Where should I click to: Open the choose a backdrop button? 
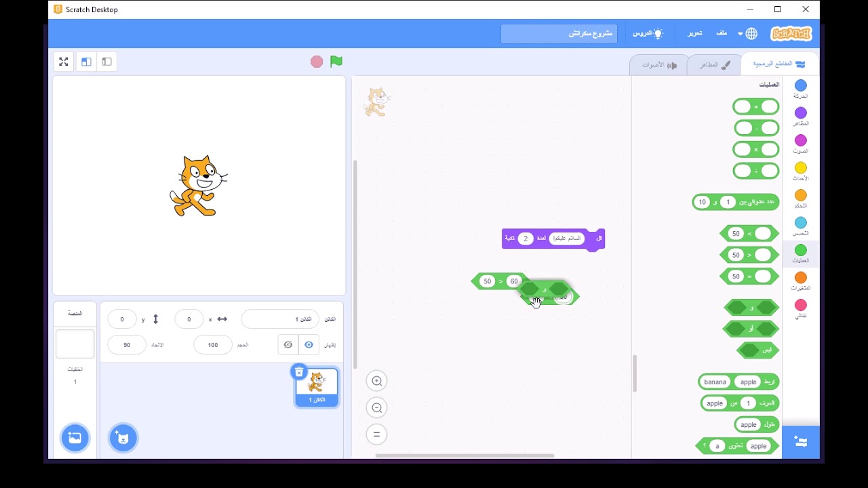[x=75, y=438]
